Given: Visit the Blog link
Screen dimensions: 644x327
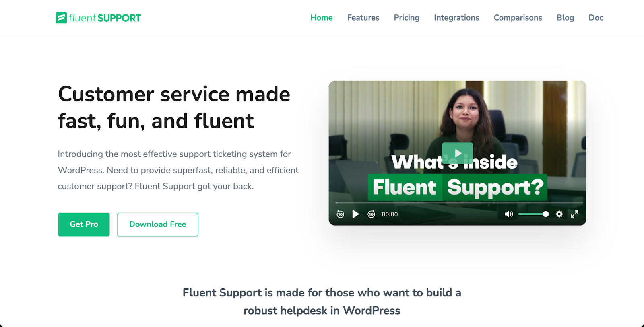Looking at the screenshot, I should [x=565, y=18].
